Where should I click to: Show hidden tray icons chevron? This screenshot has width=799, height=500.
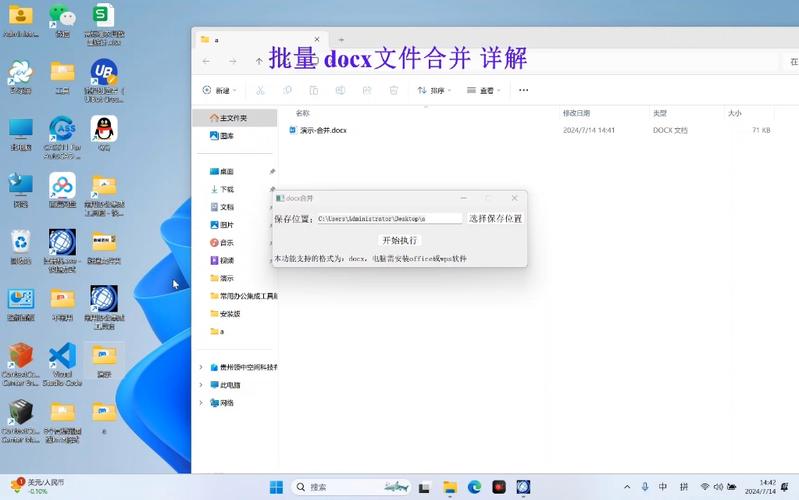627,487
